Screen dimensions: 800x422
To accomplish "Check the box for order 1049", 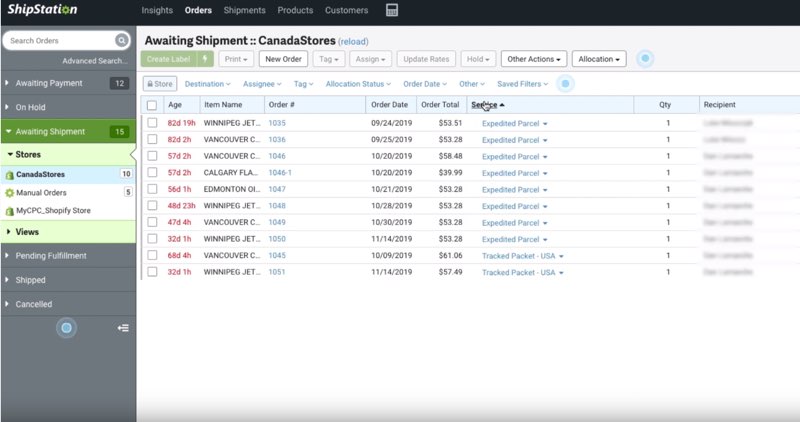I will coord(152,222).
